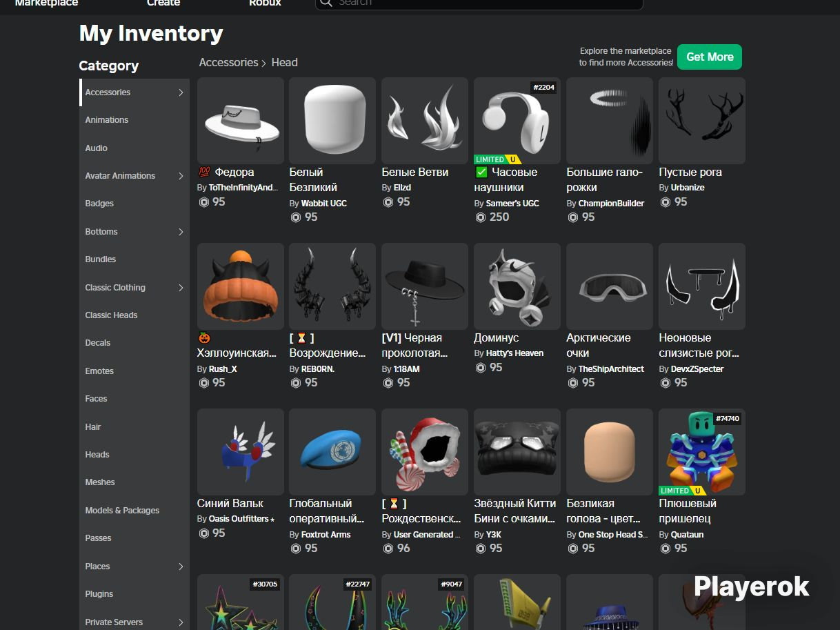
Task: Open creator link Hatty's Heaven
Action: click(514, 353)
